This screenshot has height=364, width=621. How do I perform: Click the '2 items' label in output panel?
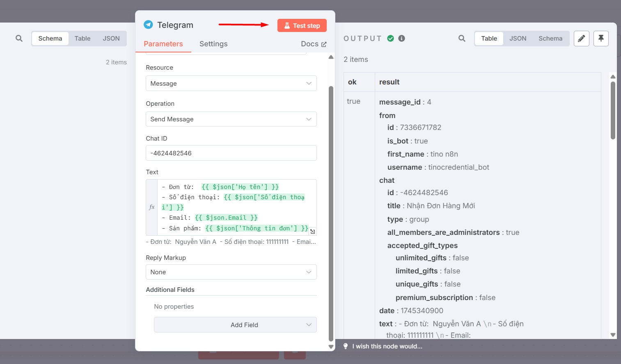[x=356, y=59]
